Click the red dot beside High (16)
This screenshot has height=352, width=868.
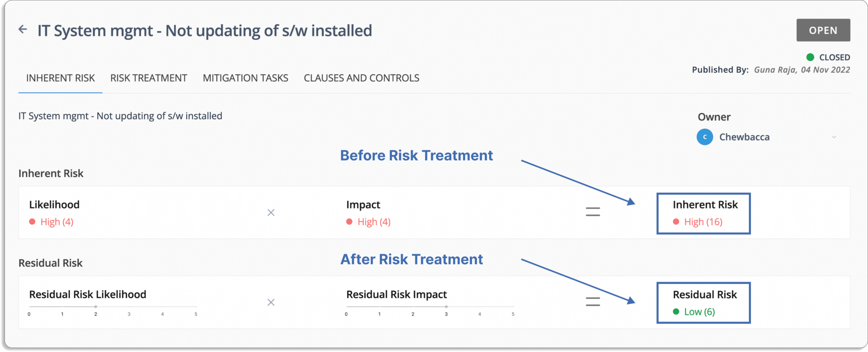coord(676,222)
